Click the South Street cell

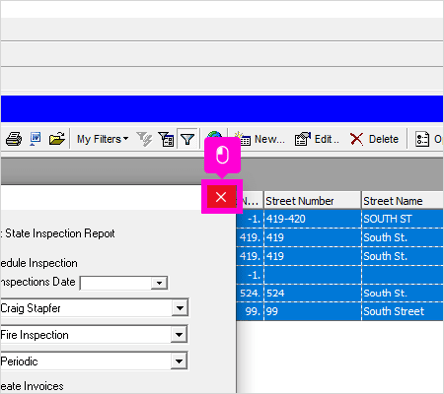point(402,311)
